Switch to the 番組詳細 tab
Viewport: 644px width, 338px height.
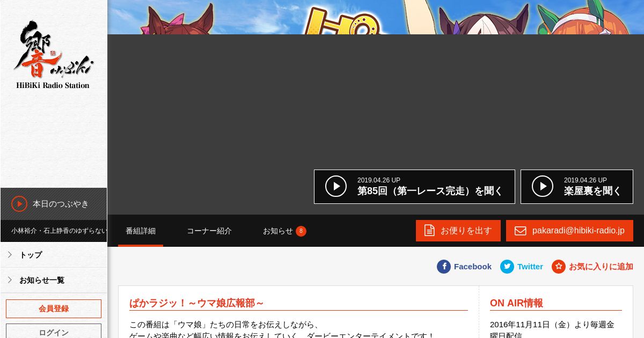(x=141, y=231)
